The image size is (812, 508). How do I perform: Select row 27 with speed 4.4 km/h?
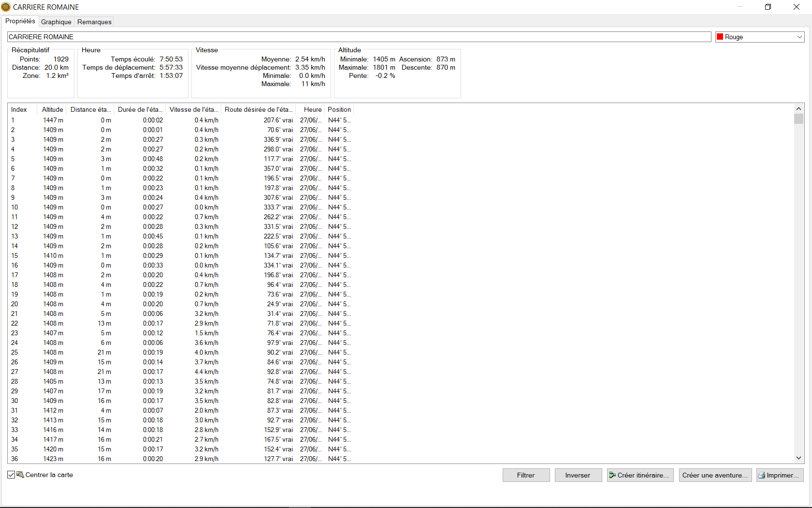coord(181,372)
